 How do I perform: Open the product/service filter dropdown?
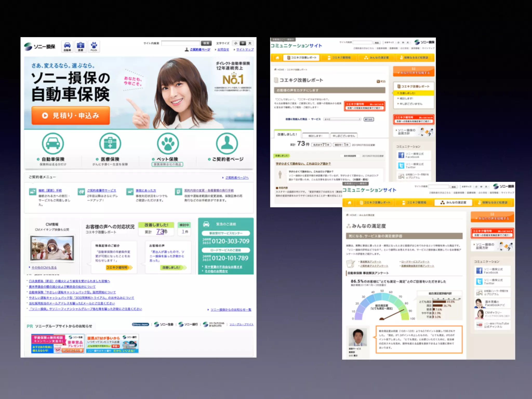pyautogui.click(x=342, y=119)
